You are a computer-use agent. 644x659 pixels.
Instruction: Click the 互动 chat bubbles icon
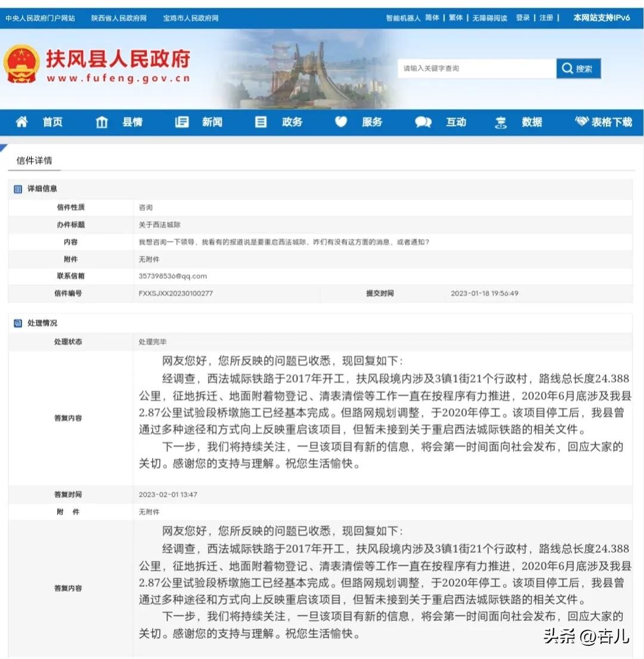tap(423, 122)
